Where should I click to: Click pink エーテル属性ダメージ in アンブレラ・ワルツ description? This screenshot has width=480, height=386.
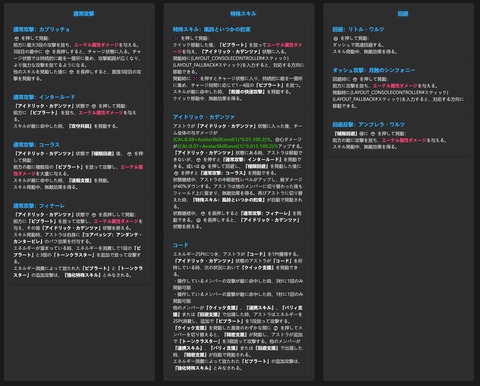point(404,140)
